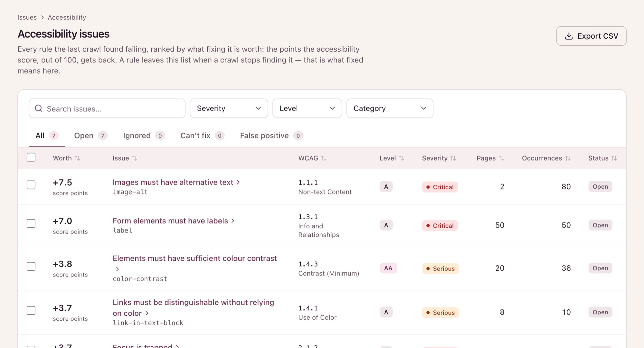Sort by Worth using its arrows icon
644x348 pixels.
pyautogui.click(x=77, y=158)
